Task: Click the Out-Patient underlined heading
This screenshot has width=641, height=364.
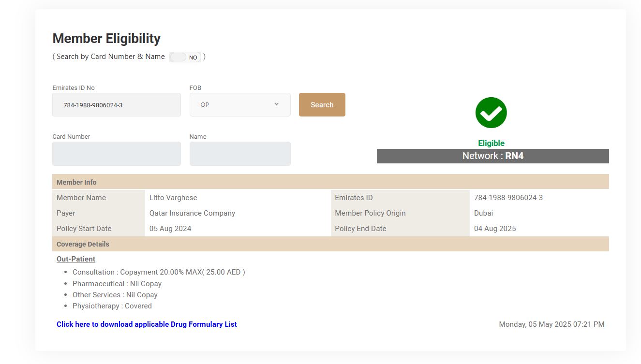Action: click(76, 259)
